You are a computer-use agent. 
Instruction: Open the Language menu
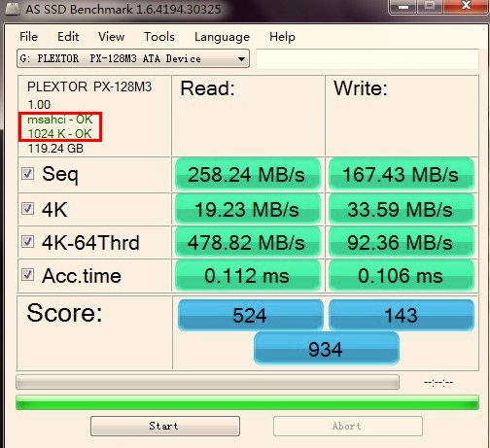[x=222, y=37]
